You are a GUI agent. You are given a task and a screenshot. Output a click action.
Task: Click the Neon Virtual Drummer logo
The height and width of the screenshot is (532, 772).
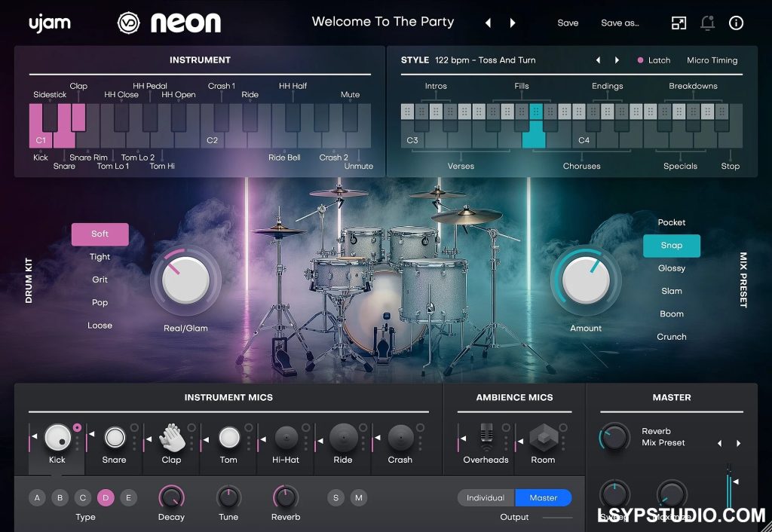click(x=169, y=23)
